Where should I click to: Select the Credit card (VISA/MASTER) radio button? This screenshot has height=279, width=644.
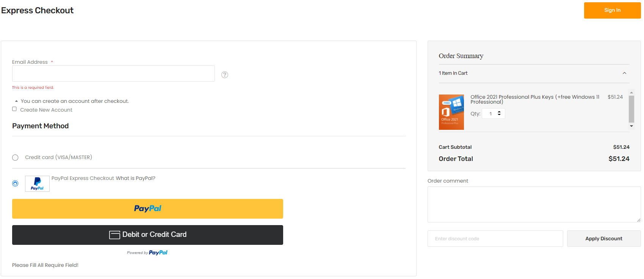[x=15, y=158]
